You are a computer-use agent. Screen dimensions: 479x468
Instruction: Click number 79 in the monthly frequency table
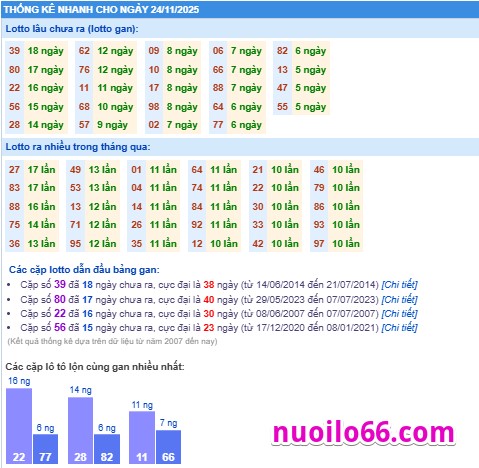pyautogui.click(x=319, y=188)
